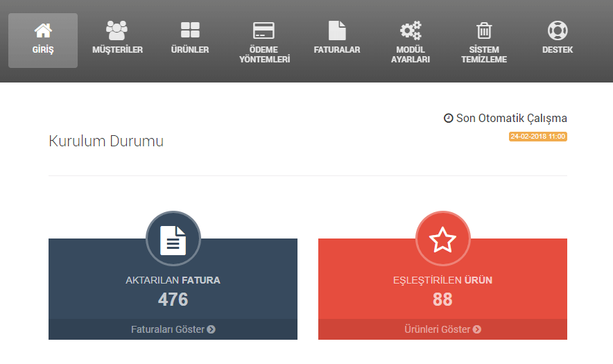Click the Modül Ayarları gears icon
This screenshot has width=613, height=364.
click(x=411, y=31)
